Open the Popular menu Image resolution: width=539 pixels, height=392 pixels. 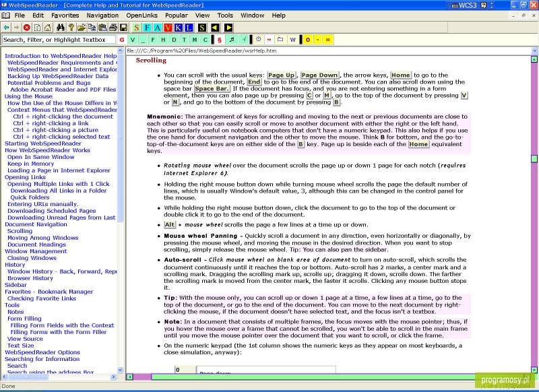tap(177, 15)
